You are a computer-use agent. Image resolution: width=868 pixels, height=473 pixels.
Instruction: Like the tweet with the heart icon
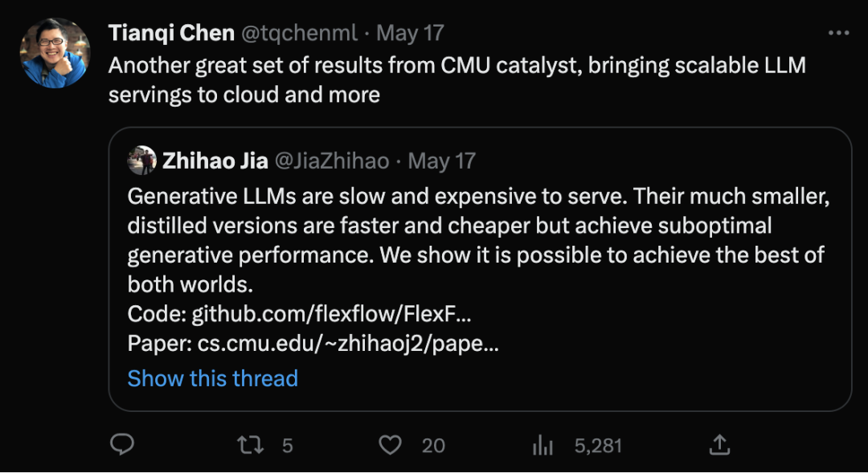point(391,445)
